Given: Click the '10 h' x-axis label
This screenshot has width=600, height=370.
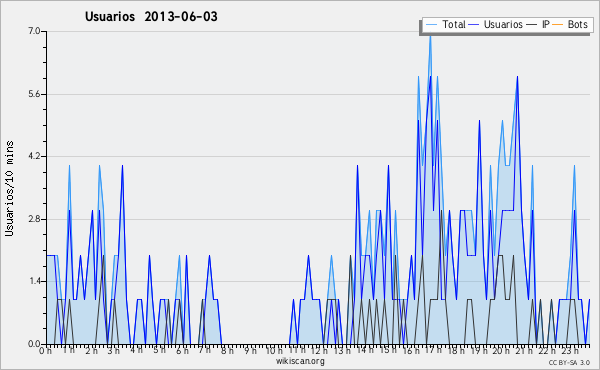Looking at the screenshot, I should [274, 351].
